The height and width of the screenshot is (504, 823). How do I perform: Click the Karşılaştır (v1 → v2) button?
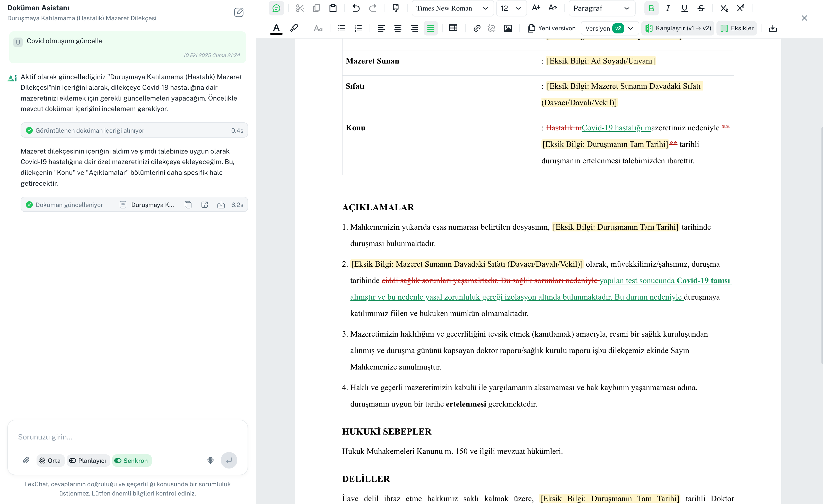677,28
